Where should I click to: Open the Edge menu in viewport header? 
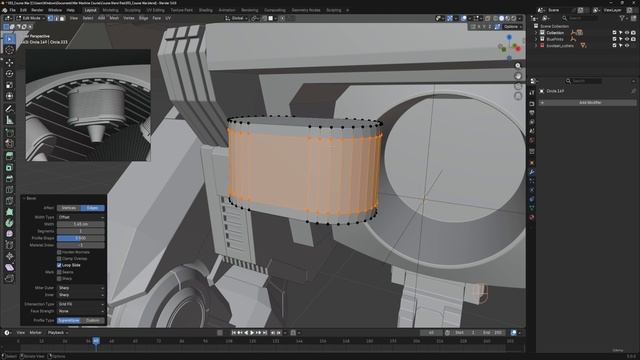tap(143, 18)
